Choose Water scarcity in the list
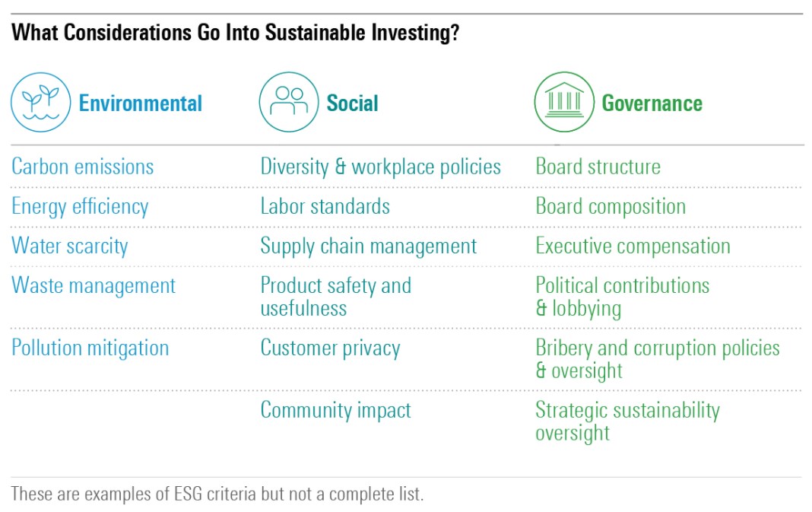Screen dimensions: 812x512 (x=69, y=246)
